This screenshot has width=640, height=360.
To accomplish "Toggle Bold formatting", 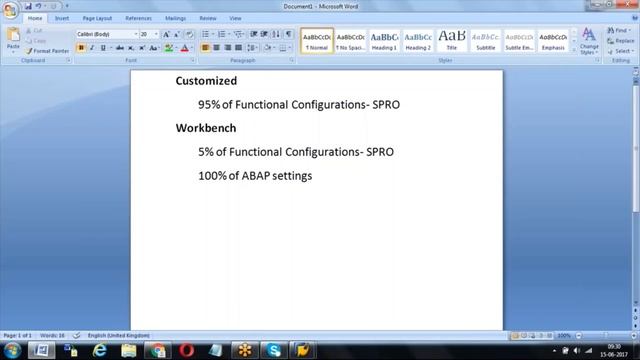I will tap(81, 48).
